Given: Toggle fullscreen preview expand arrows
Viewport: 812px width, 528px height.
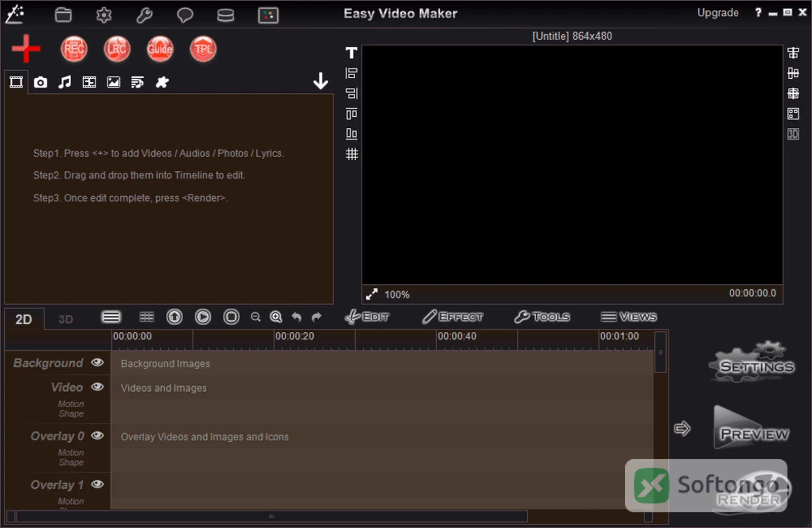Looking at the screenshot, I should [x=372, y=294].
